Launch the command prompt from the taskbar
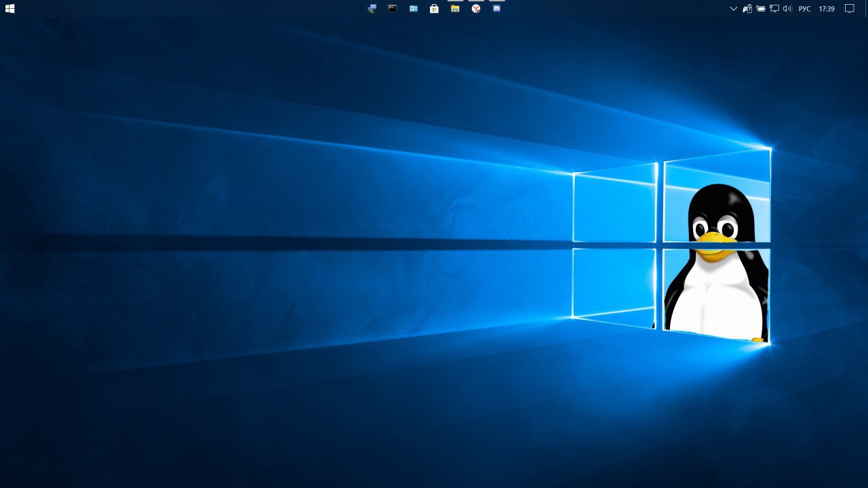The width and height of the screenshot is (868, 488). (393, 9)
